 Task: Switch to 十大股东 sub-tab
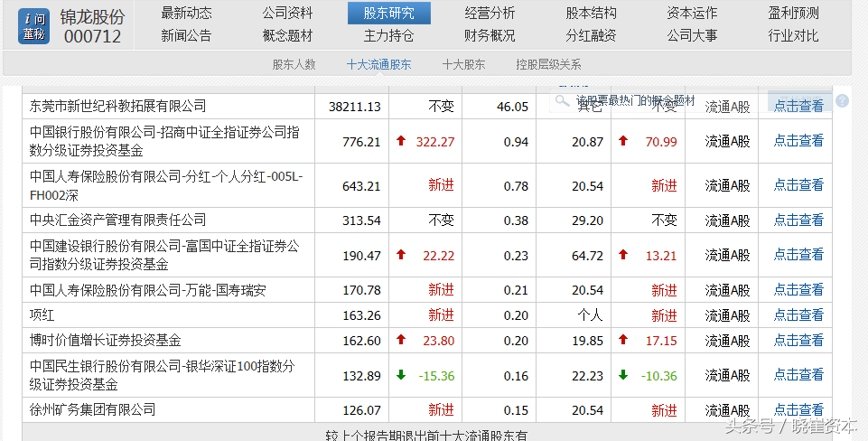point(463,65)
